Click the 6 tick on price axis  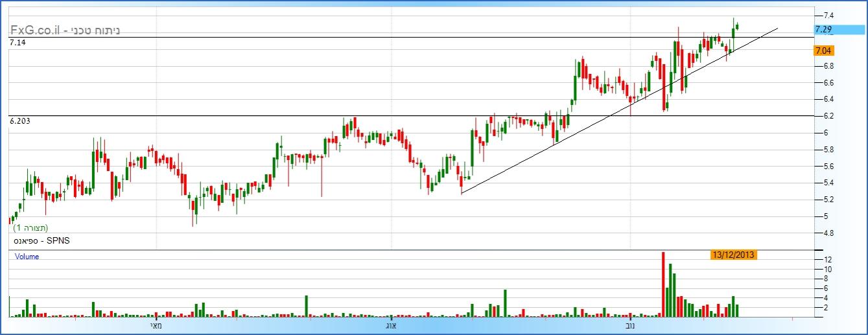[x=825, y=133]
